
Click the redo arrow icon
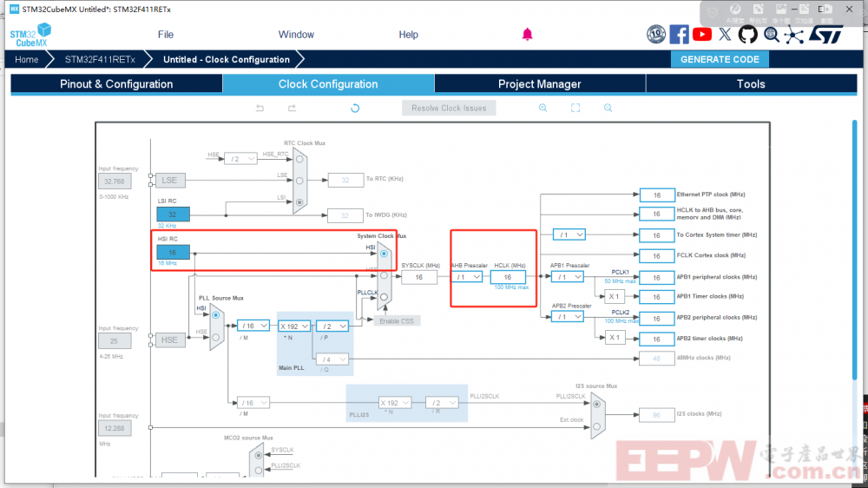point(292,108)
